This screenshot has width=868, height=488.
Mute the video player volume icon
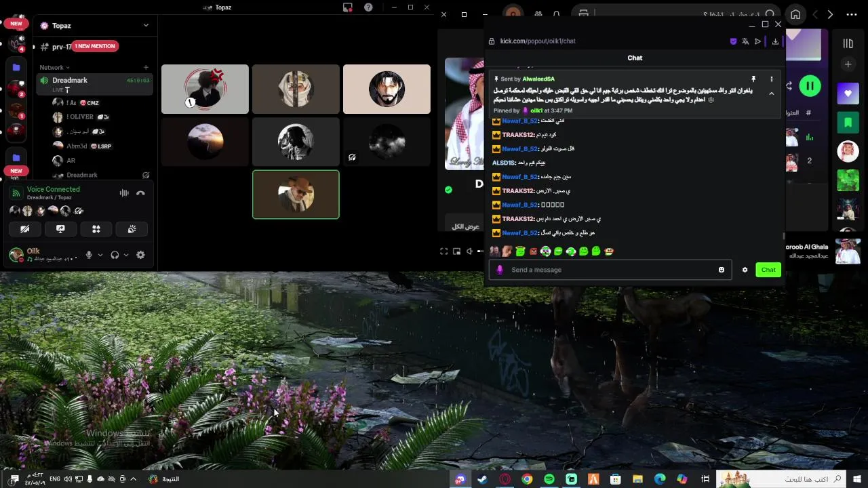[469, 251]
